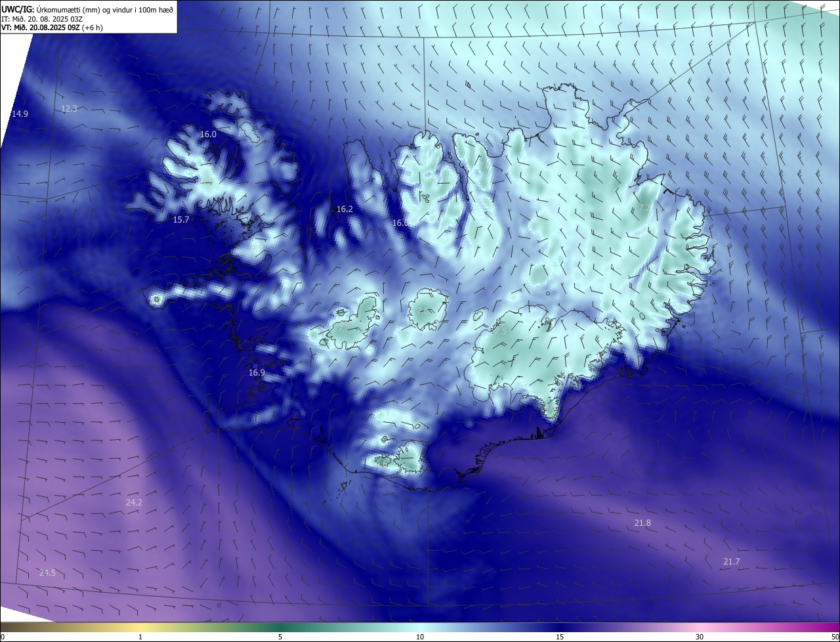Click the 'VT: Mið. 20.08.2025 09Z' line
The image size is (840, 642).
pos(51,28)
